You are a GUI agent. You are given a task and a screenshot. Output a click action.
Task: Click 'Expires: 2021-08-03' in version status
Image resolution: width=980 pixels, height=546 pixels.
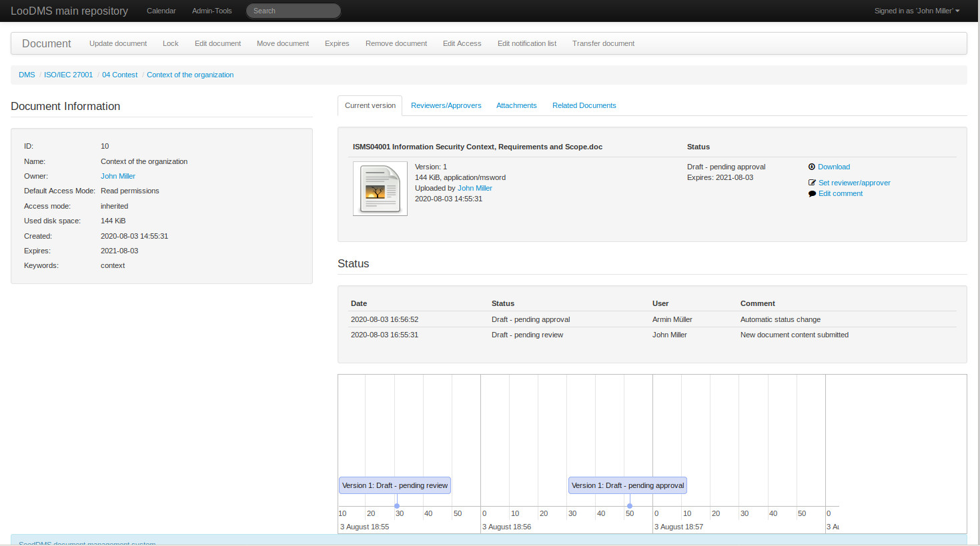(x=720, y=177)
